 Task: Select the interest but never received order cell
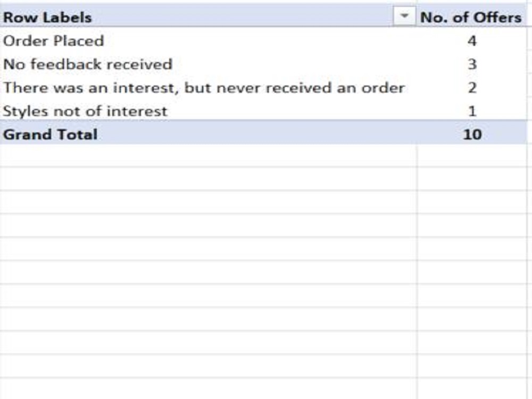(209, 88)
